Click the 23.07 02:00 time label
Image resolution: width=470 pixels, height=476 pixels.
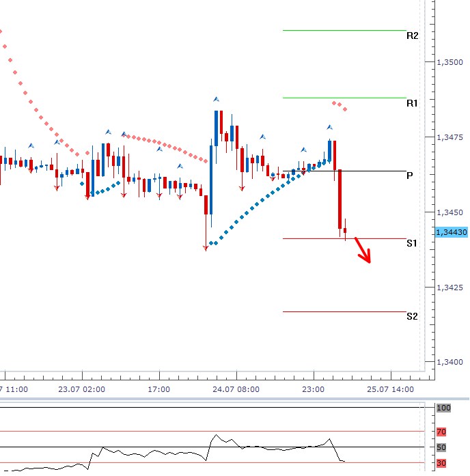[82, 389]
